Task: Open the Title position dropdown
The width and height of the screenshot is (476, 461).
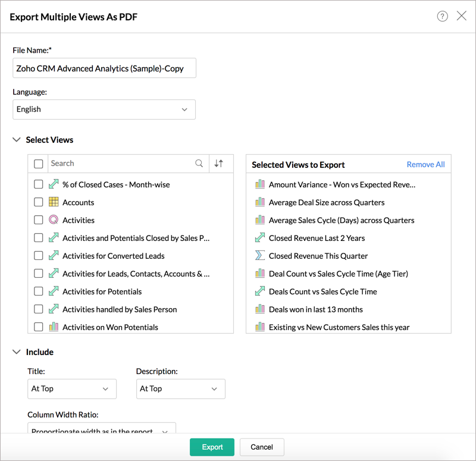Action: (71, 389)
